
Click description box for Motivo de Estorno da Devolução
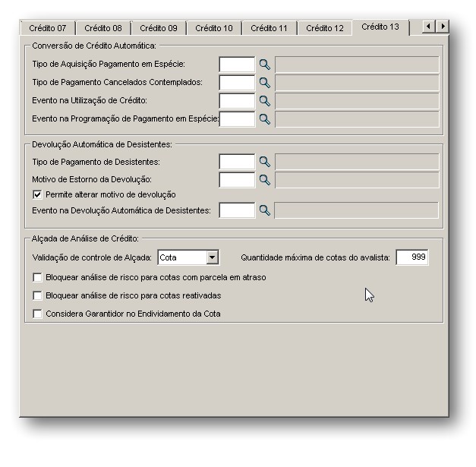point(357,180)
